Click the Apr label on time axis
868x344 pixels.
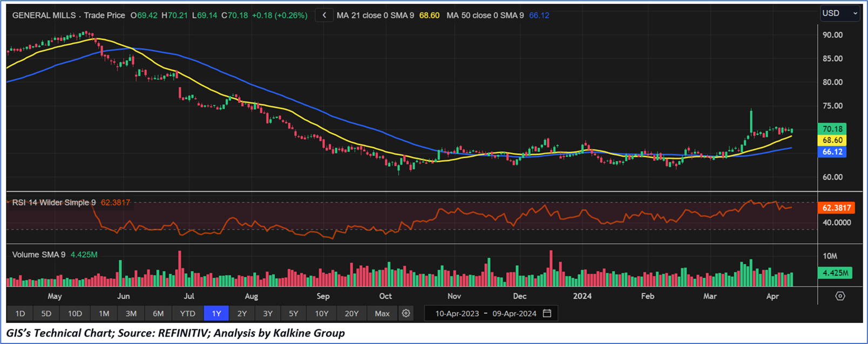tap(772, 296)
